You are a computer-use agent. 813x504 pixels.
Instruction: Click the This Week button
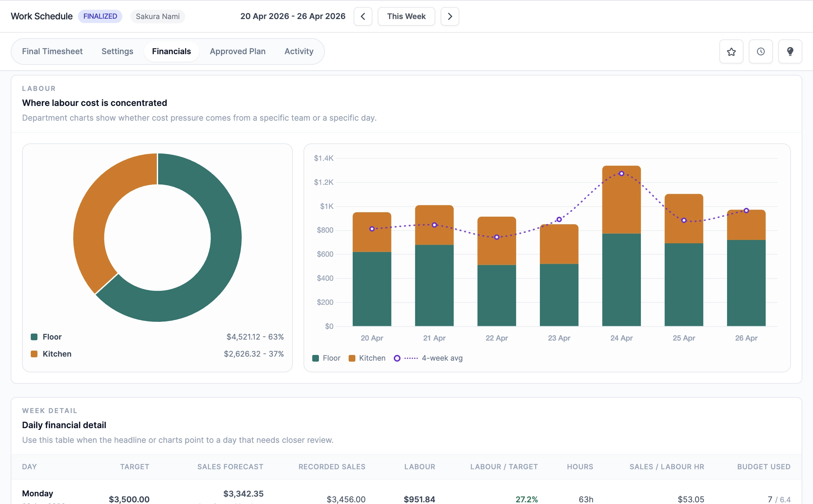tap(406, 16)
